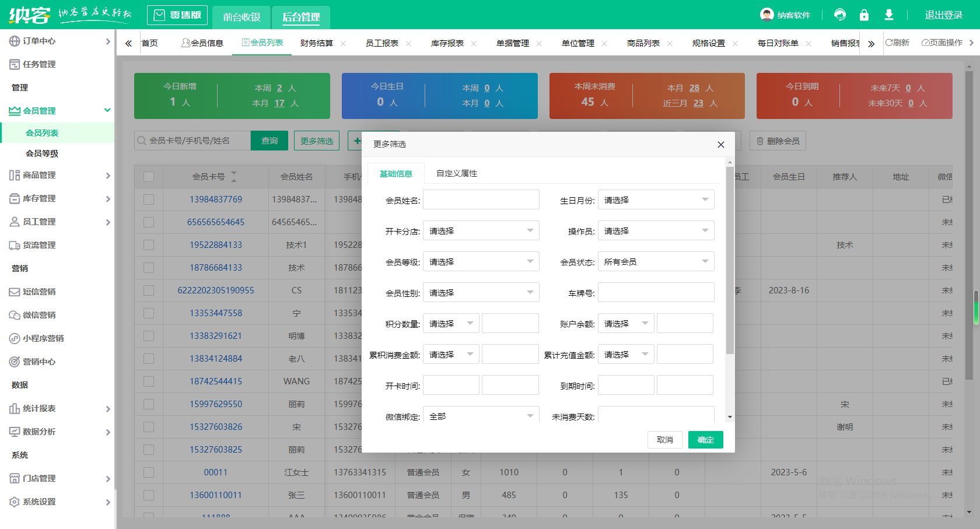Open the 会员等级 dropdown
980x529 pixels.
(x=481, y=262)
